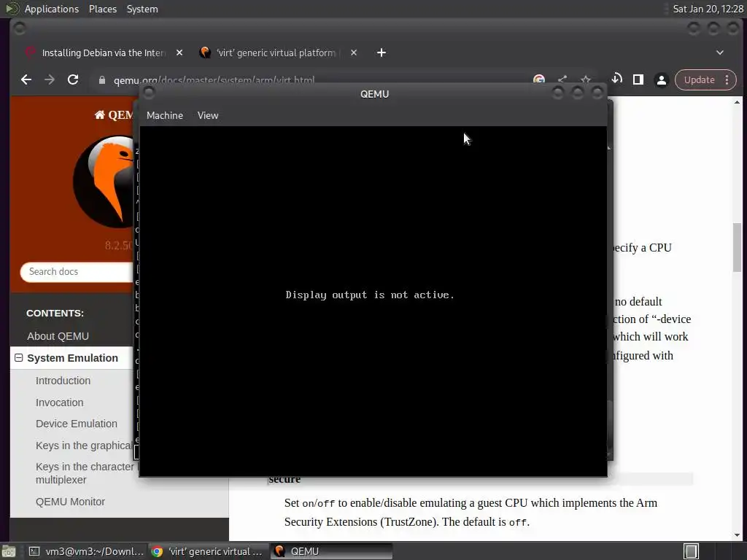747x560 pixels.
Task: Close the Installing Debian browser tab
Action: click(179, 52)
